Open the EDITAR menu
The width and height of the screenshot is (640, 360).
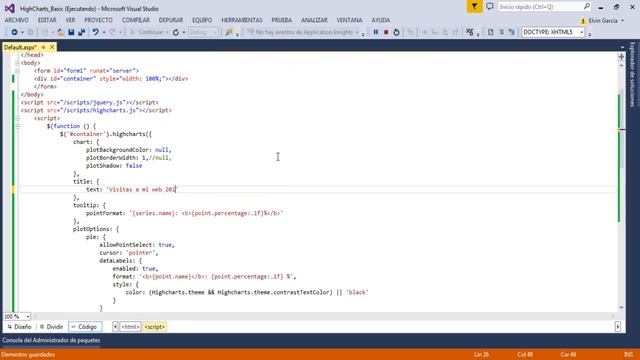point(47,20)
